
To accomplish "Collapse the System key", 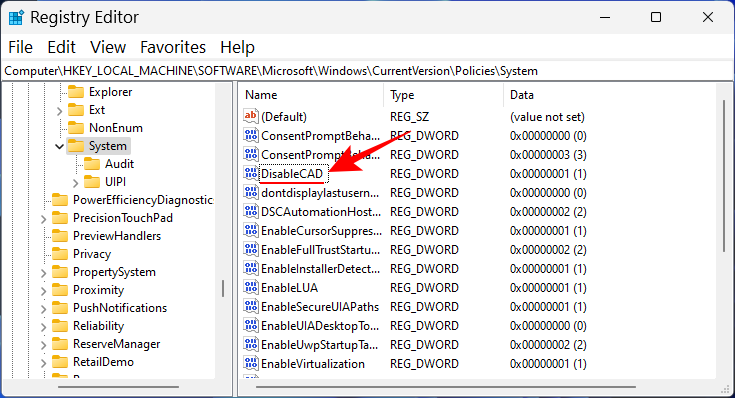I will tap(59, 147).
